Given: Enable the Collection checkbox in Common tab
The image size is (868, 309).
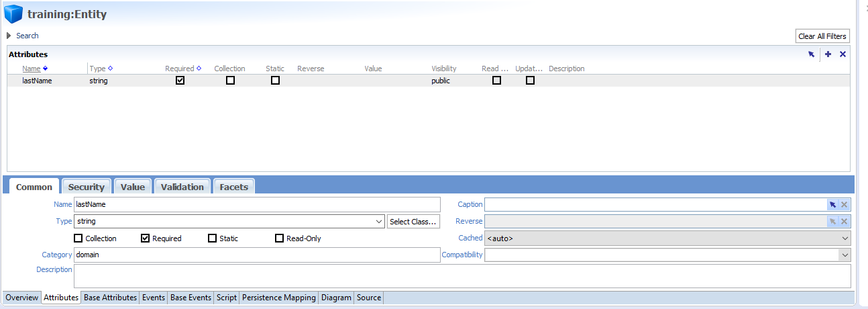Looking at the screenshot, I should tap(78, 238).
